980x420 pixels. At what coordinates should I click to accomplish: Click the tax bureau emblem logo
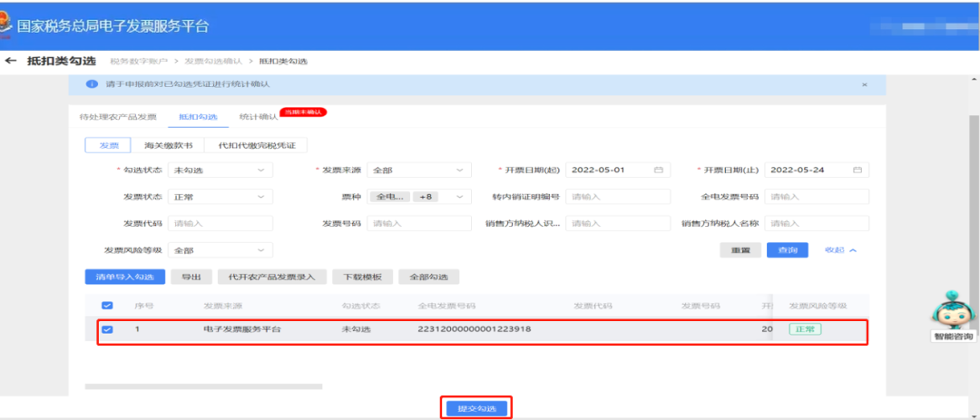(x=7, y=25)
